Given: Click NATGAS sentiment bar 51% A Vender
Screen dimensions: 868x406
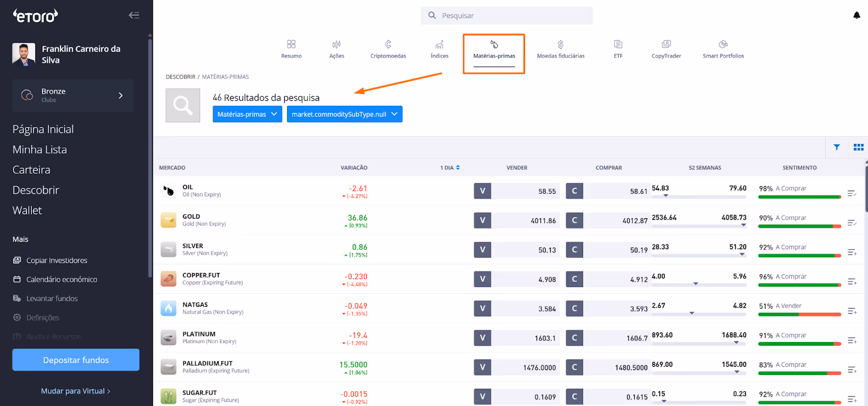Looking at the screenshot, I should (800, 314).
